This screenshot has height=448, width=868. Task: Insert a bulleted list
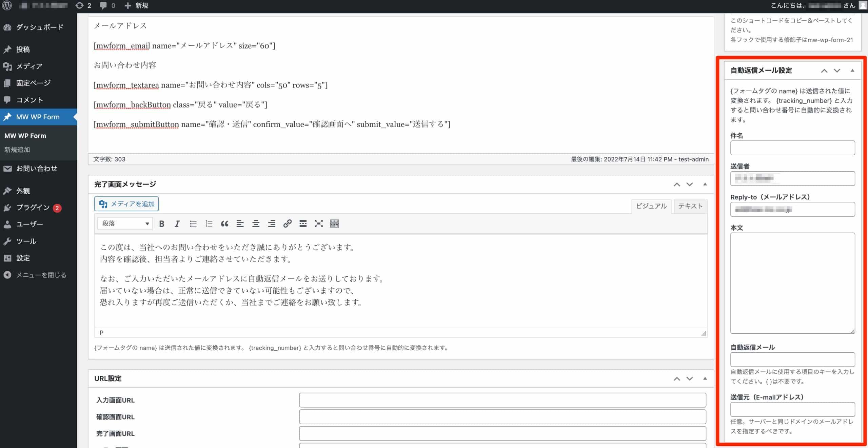(x=193, y=223)
